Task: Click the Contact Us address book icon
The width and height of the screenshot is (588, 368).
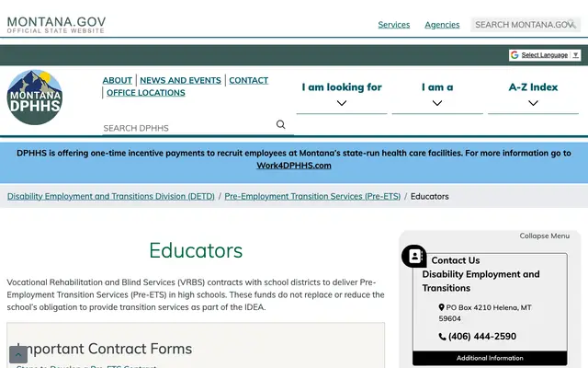Action: point(414,256)
